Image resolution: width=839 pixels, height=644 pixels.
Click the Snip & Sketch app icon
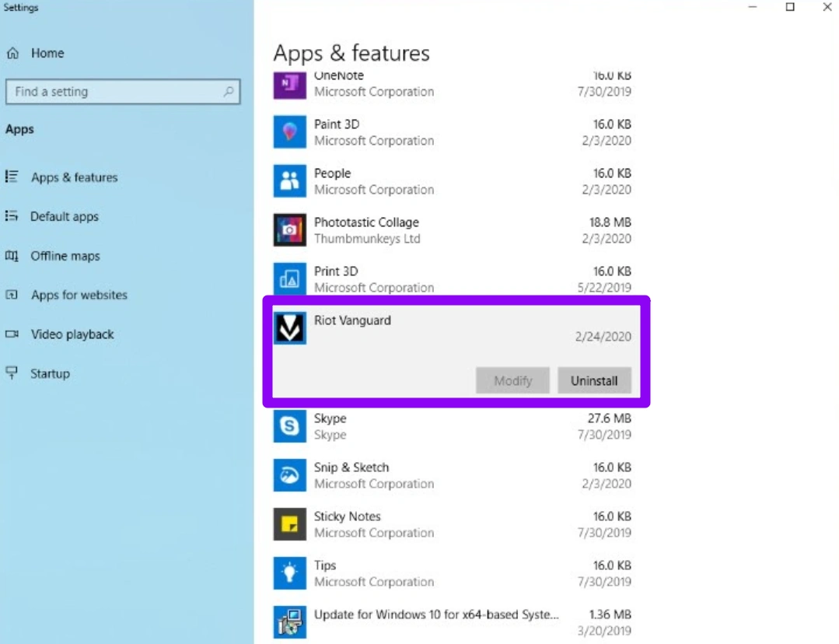pyautogui.click(x=290, y=475)
